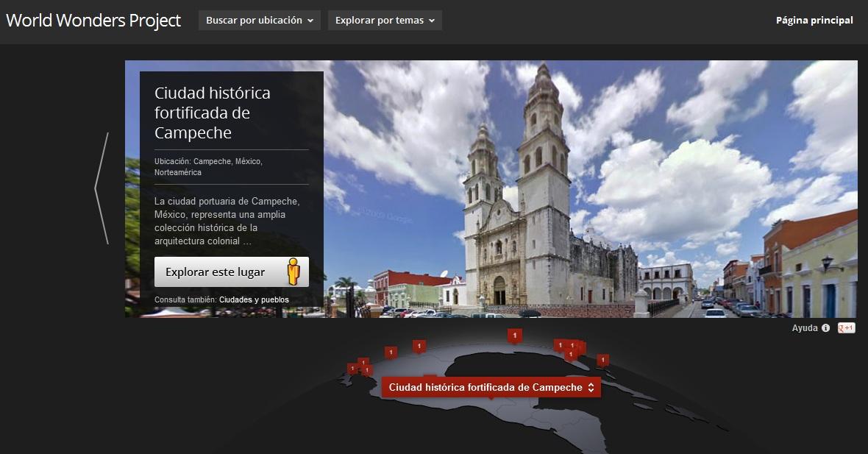Open the Ciudades y pueblos link
868x454 pixels.
coord(254,299)
